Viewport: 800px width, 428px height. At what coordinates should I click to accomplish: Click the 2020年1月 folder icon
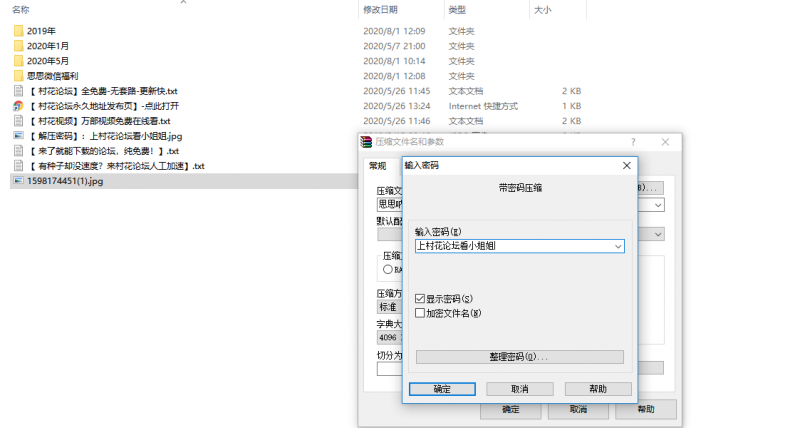(x=19, y=46)
